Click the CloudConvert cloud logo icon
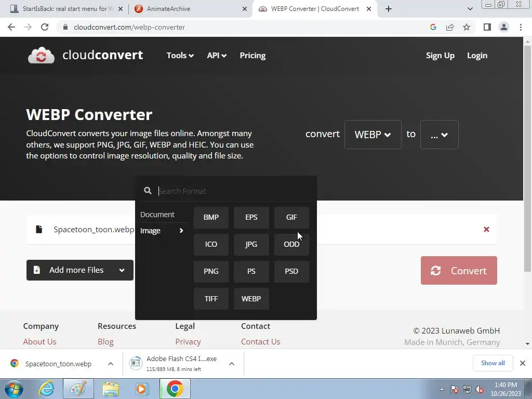 [x=41, y=55]
